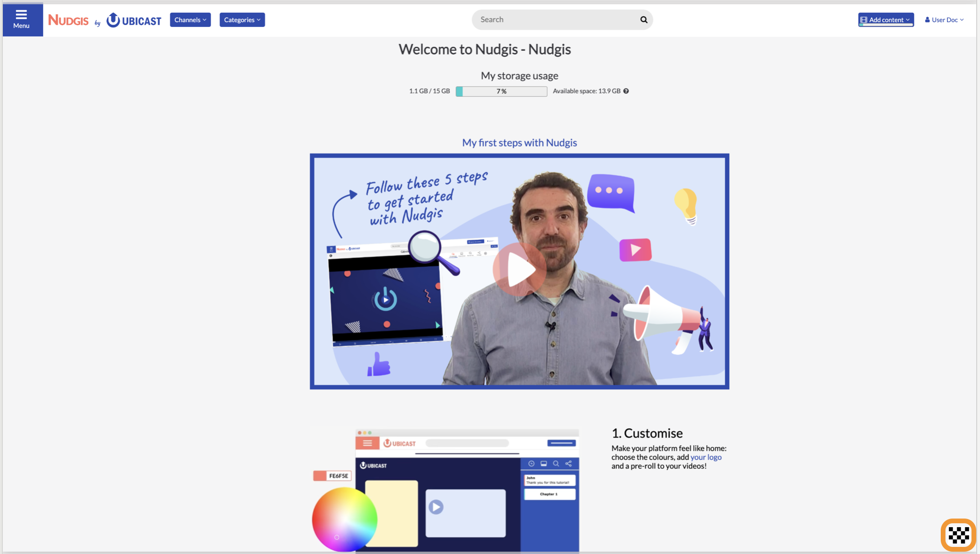Open the hamburger Menu button
This screenshot has width=980, height=554.
22,20
